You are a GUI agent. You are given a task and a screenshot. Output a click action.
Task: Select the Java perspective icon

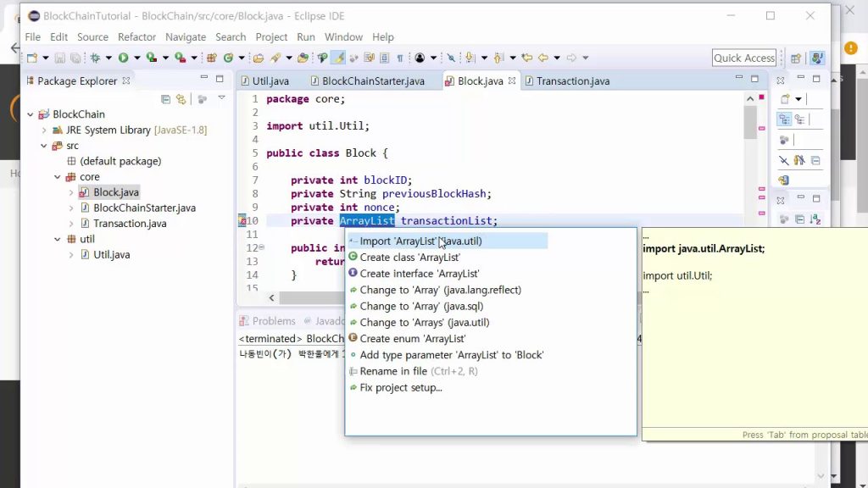(x=817, y=58)
